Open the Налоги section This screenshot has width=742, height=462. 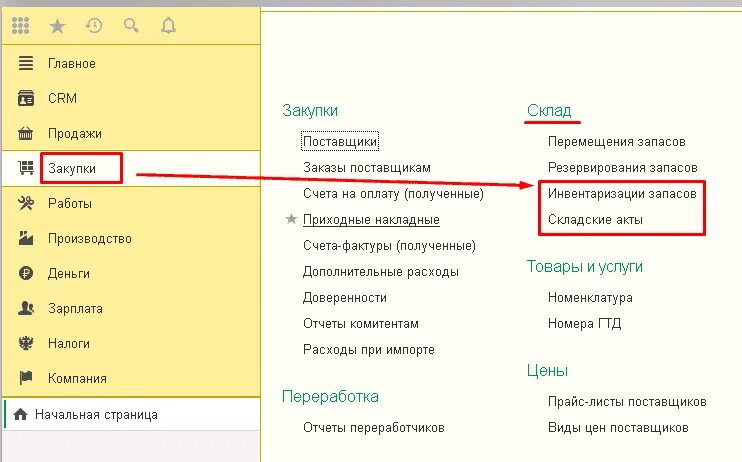click(x=69, y=344)
